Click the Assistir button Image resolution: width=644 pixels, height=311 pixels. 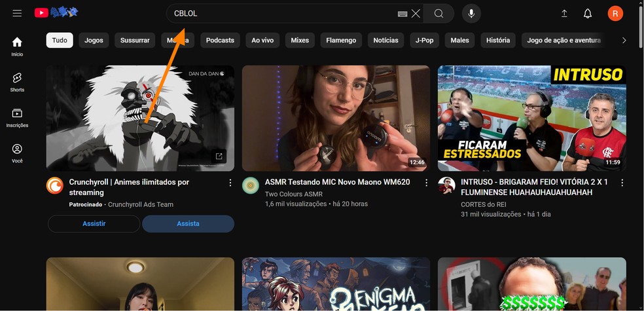click(94, 223)
